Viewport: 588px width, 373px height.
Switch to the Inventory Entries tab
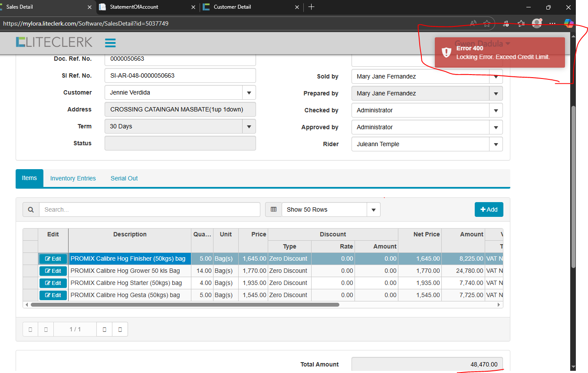tap(73, 178)
